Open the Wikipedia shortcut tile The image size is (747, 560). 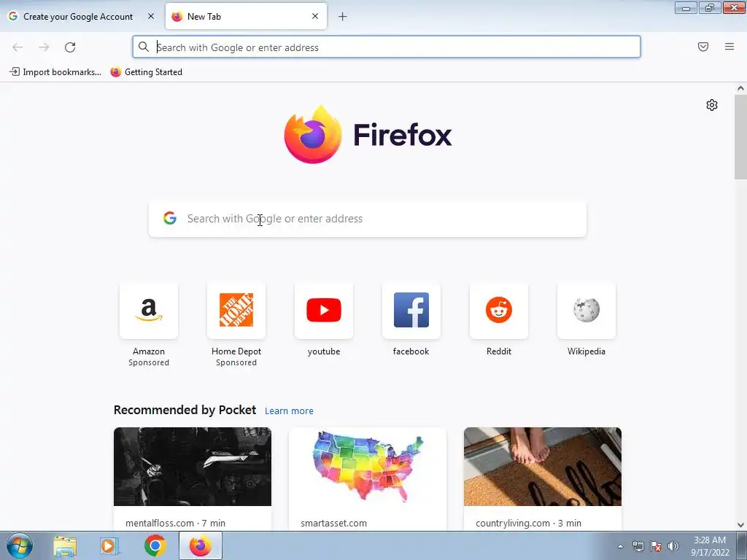[587, 311]
